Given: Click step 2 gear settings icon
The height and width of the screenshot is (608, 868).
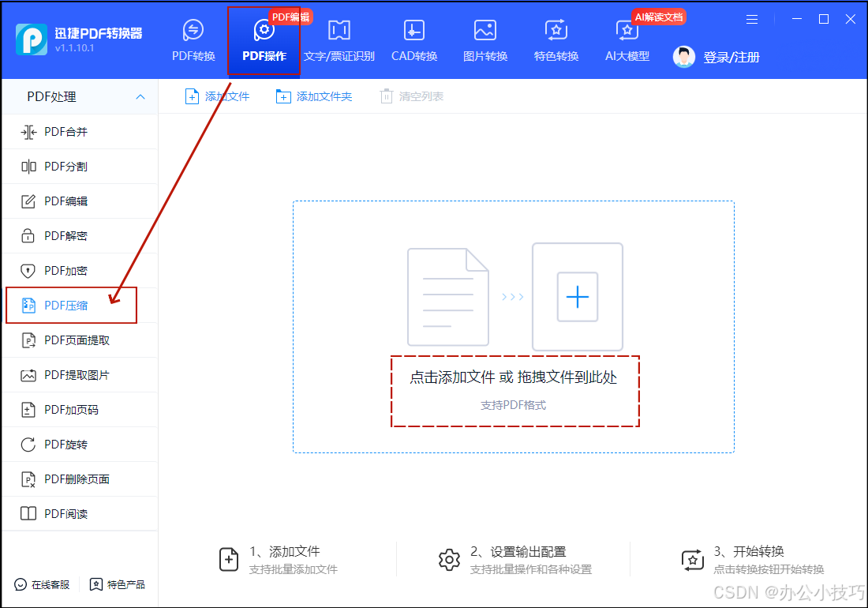Looking at the screenshot, I should tap(449, 561).
